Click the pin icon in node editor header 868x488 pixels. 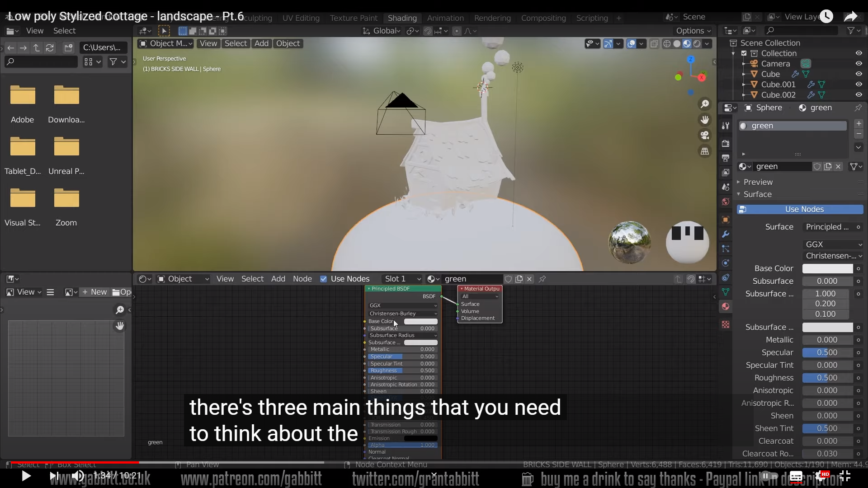pyautogui.click(x=542, y=279)
